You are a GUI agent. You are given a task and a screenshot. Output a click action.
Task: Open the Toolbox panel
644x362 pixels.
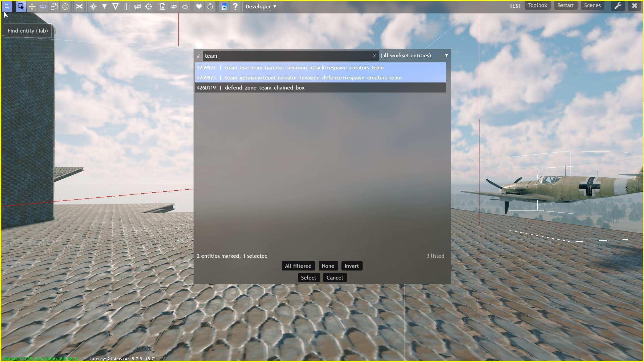(537, 5)
